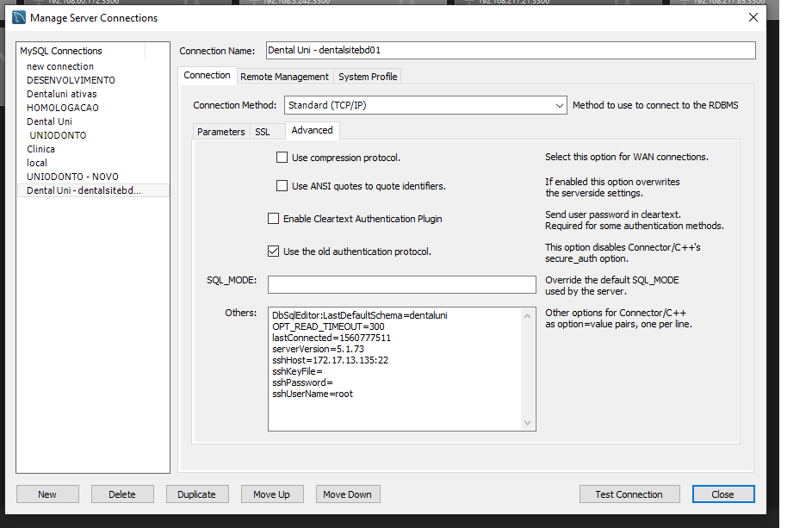Switch to the Parameters tab

click(220, 132)
